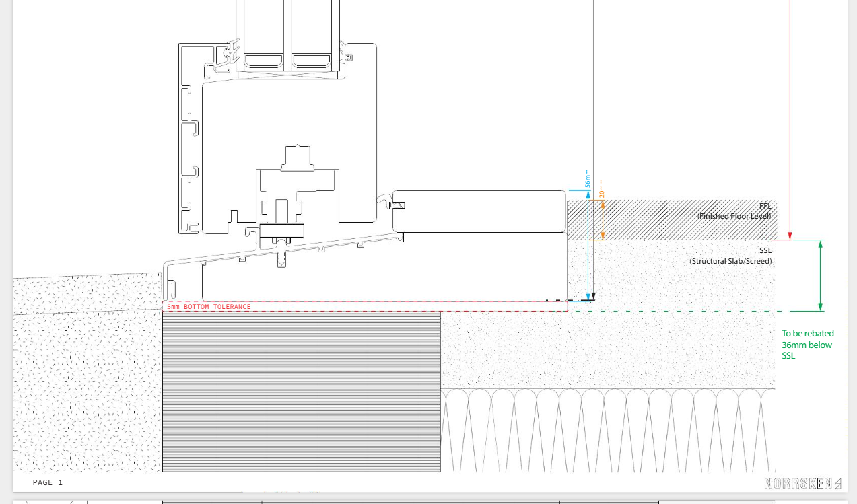Click the red downward arrowhead at SSL line

790,236
